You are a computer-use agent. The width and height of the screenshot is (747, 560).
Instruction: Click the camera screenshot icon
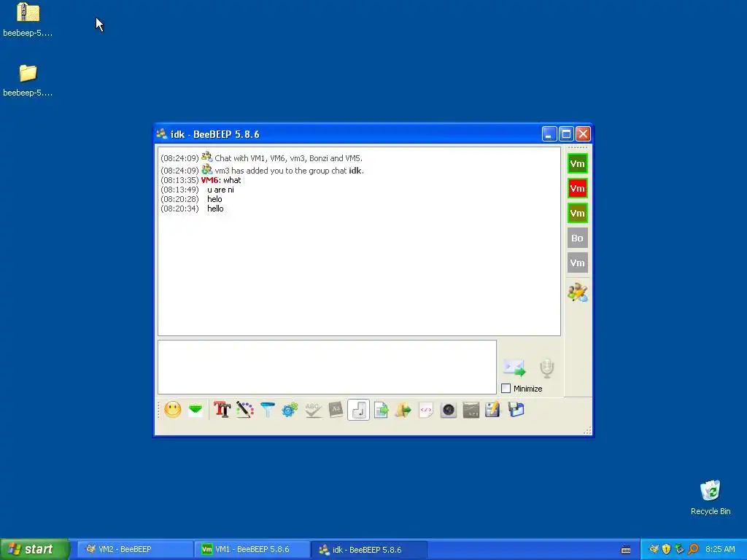(449, 410)
